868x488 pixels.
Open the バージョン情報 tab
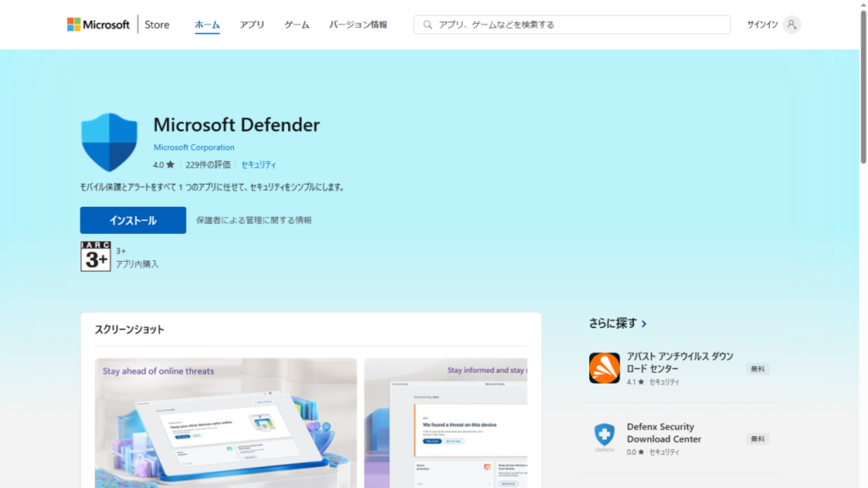359,25
